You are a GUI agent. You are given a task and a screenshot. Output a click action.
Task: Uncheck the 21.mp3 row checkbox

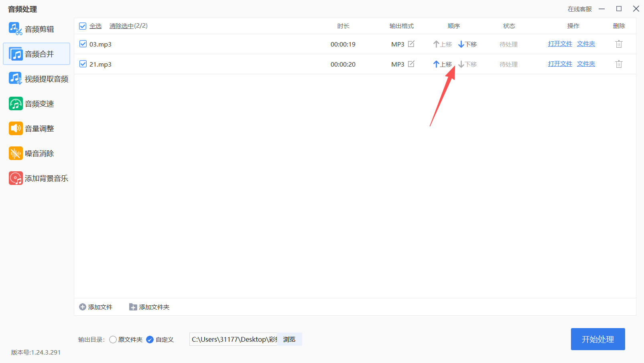tap(83, 64)
